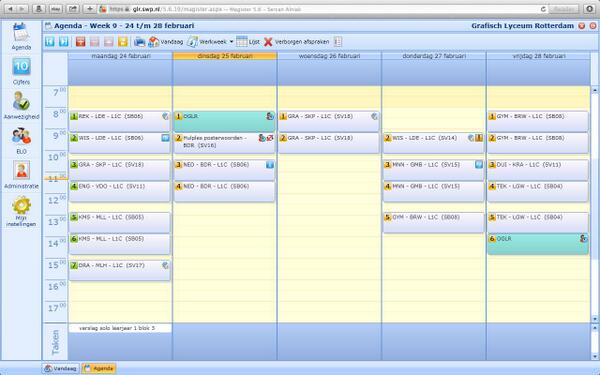Open Mijn instellingen gear icon
This screenshot has width=600, height=375.
(21, 205)
